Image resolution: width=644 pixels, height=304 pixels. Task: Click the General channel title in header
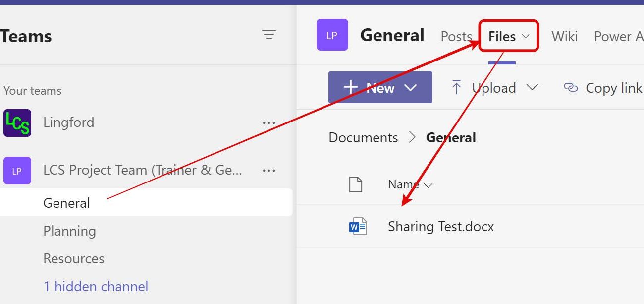[x=392, y=35]
